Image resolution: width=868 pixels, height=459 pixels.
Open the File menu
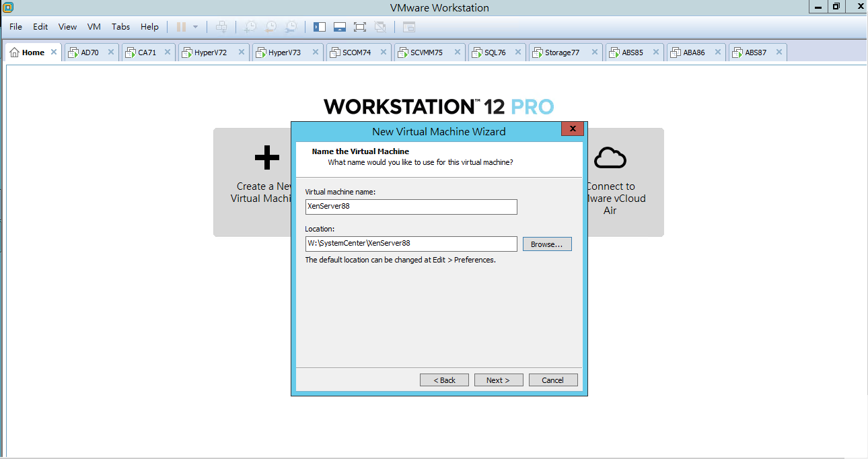(16, 27)
